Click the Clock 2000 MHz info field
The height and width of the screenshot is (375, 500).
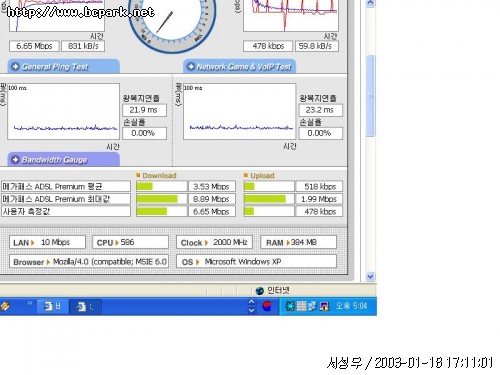click(214, 242)
